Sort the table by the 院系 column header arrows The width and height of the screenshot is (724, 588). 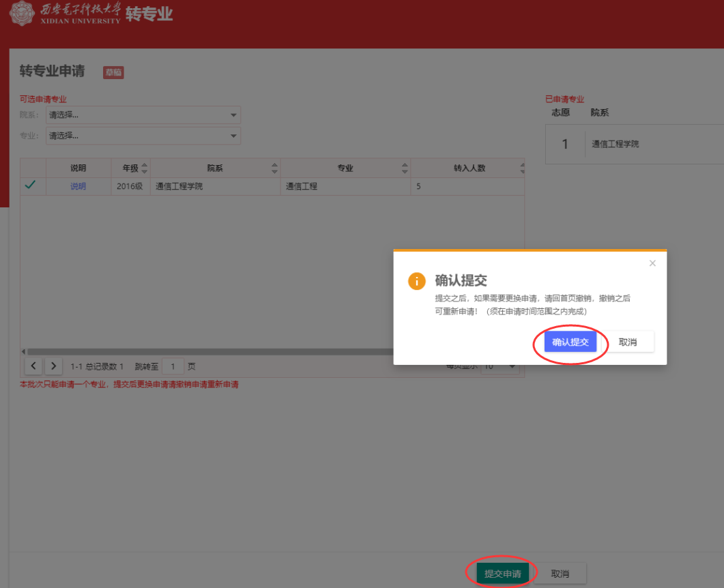[274, 168]
